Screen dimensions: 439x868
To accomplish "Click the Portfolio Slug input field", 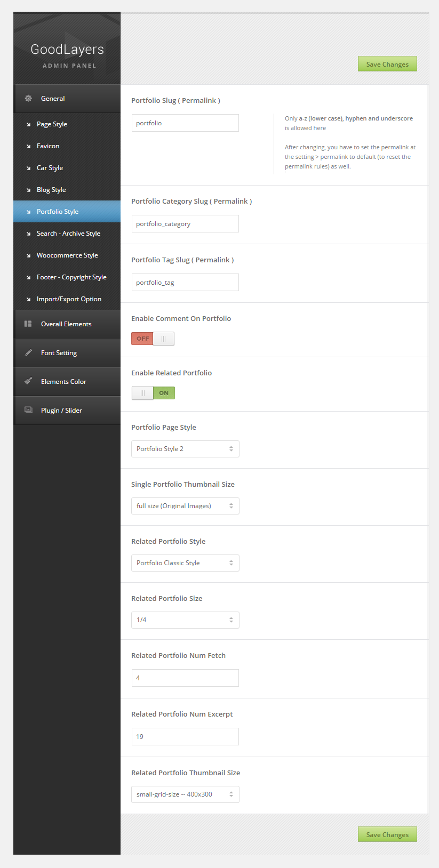I will pos(185,123).
